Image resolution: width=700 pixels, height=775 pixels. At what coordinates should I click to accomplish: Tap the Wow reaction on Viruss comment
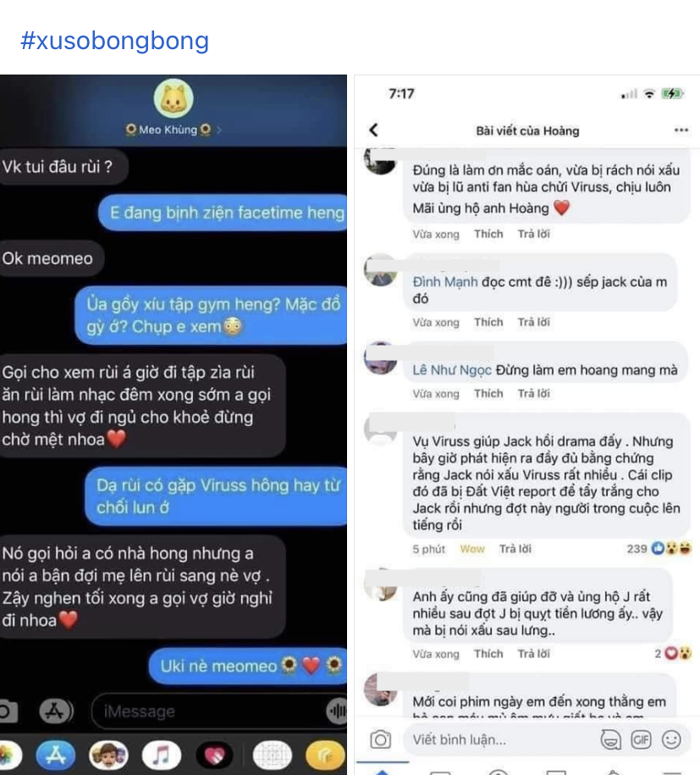pyautogui.click(x=472, y=549)
